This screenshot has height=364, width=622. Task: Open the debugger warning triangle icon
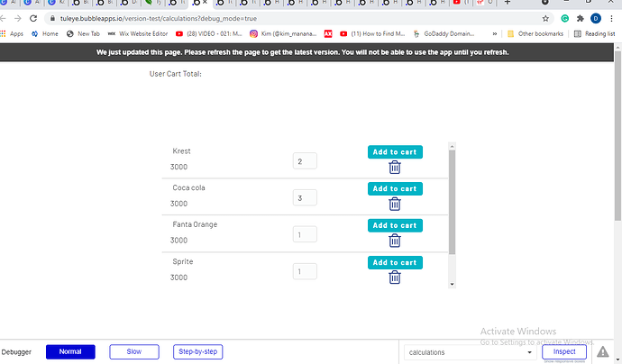pos(602,351)
